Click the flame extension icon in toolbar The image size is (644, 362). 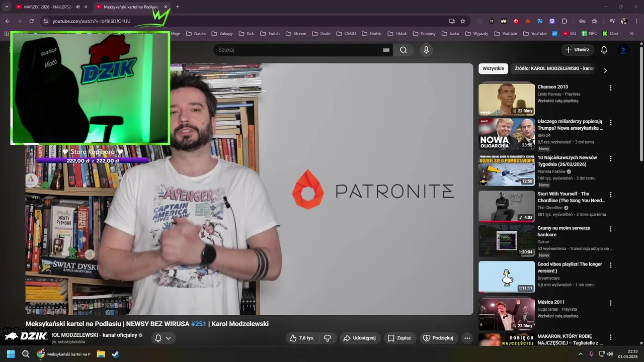pyautogui.click(x=528, y=21)
